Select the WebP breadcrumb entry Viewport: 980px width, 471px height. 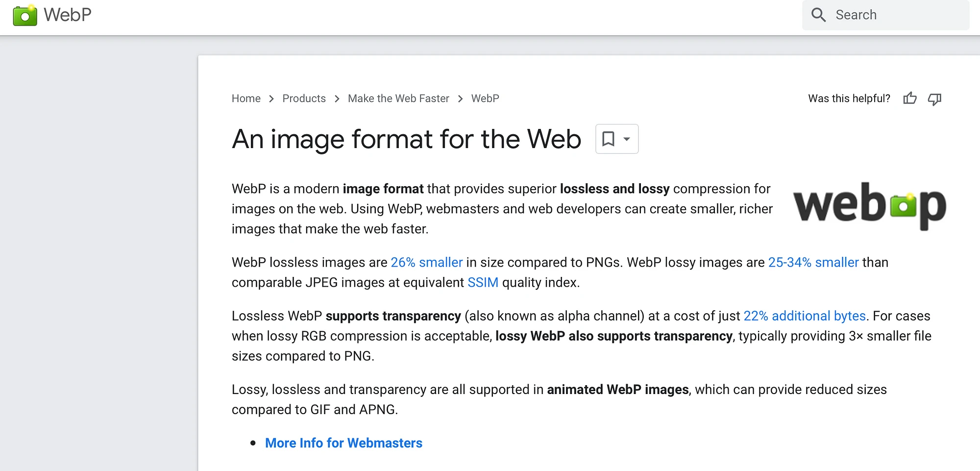[485, 99]
